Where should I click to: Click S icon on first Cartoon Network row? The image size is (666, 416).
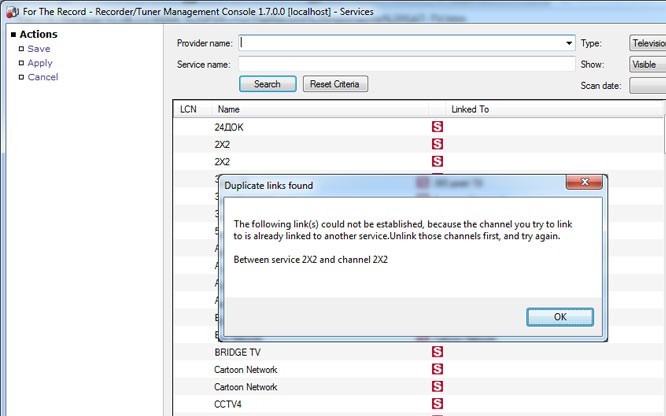click(x=437, y=370)
